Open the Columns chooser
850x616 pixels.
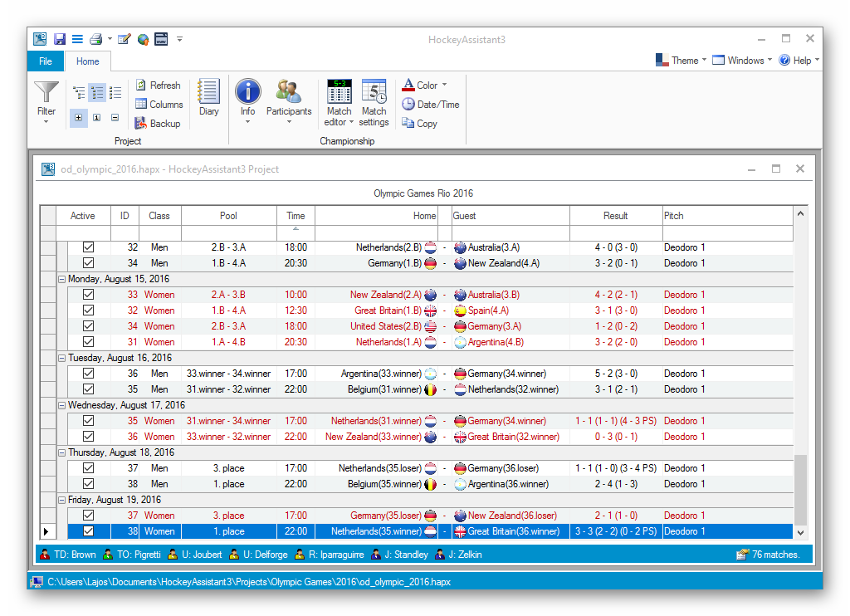(159, 104)
